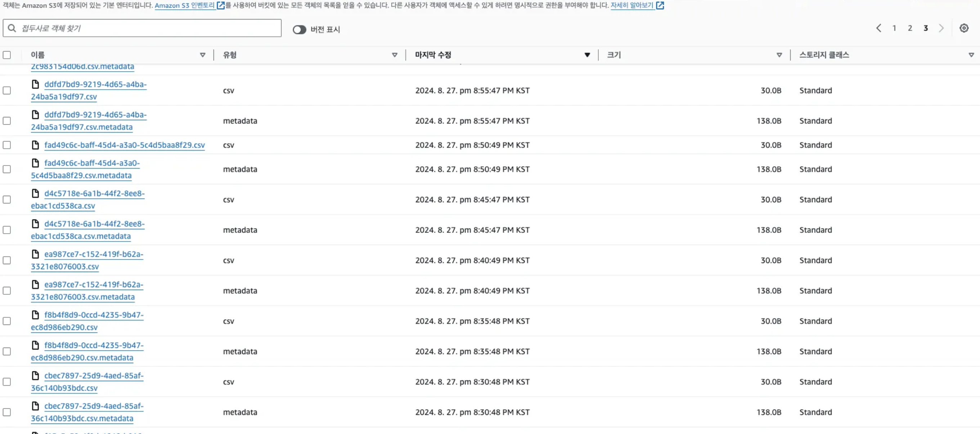The image size is (980, 434).
Task: Select checkbox for d4c5718e ebac1cd538ca.csv
Action: [x=7, y=200]
